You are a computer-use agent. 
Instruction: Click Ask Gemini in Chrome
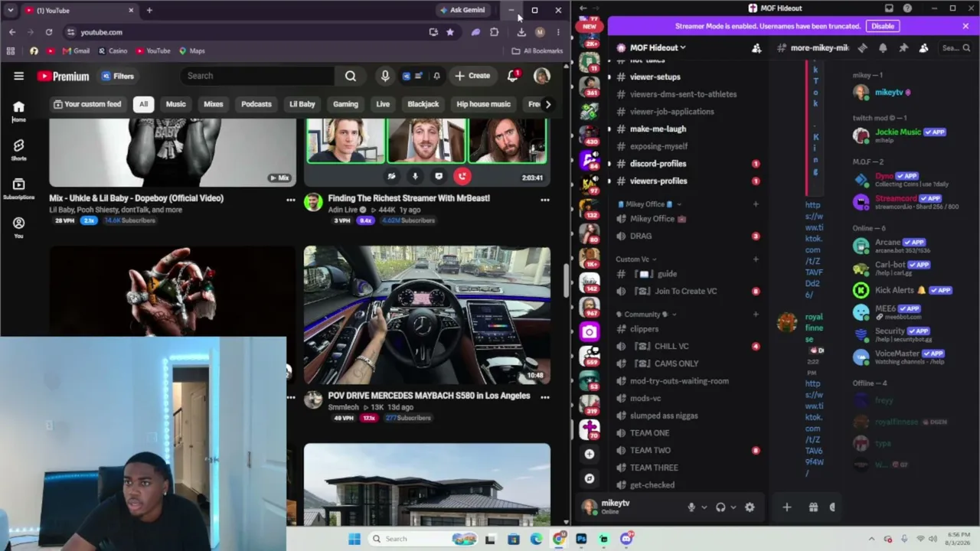[462, 10]
